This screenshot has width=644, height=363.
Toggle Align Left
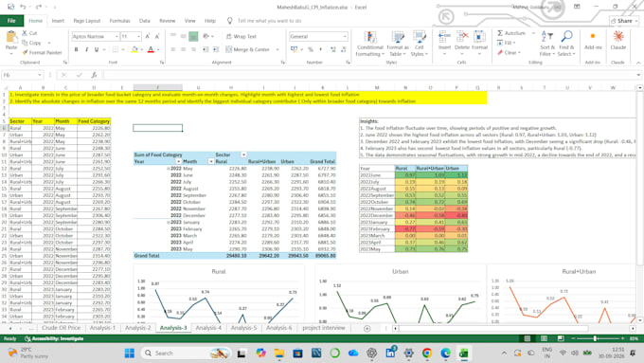(x=173, y=49)
